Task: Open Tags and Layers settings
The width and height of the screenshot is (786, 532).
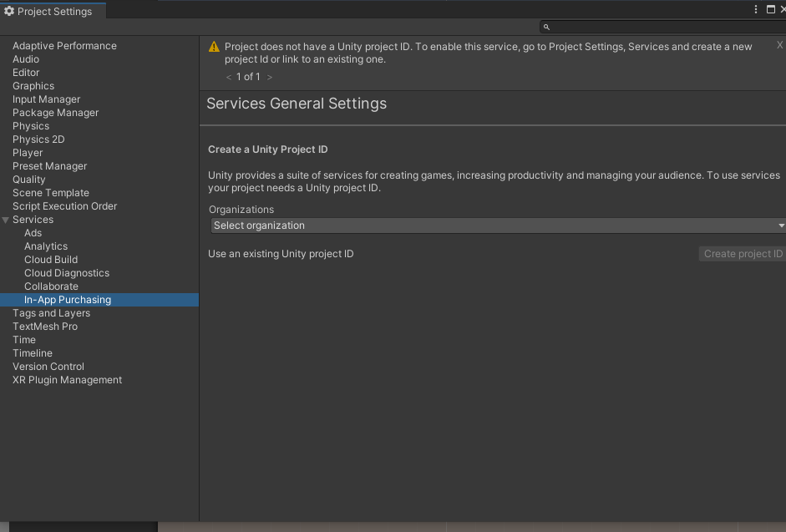Action: 51,313
